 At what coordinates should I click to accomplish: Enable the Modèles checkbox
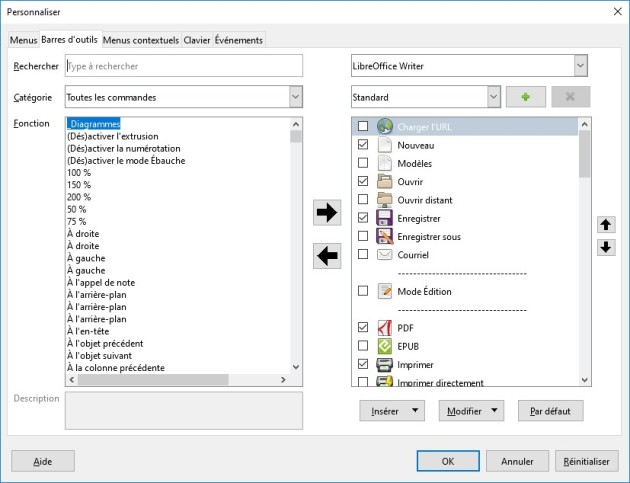pos(363,162)
